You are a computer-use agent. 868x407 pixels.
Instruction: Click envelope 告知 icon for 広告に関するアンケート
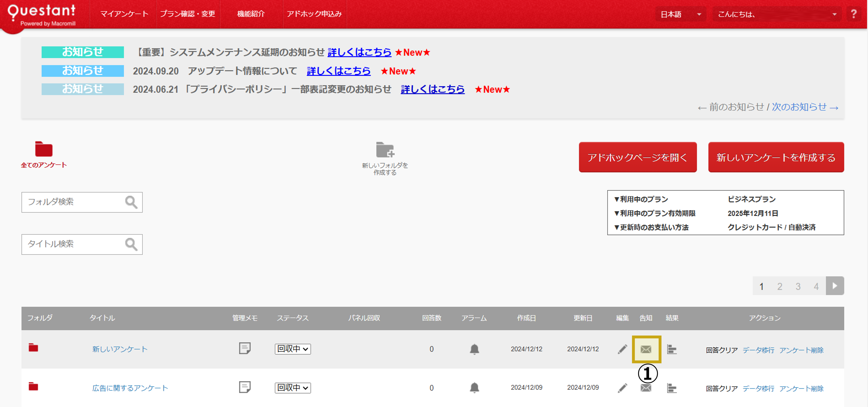point(646,388)
